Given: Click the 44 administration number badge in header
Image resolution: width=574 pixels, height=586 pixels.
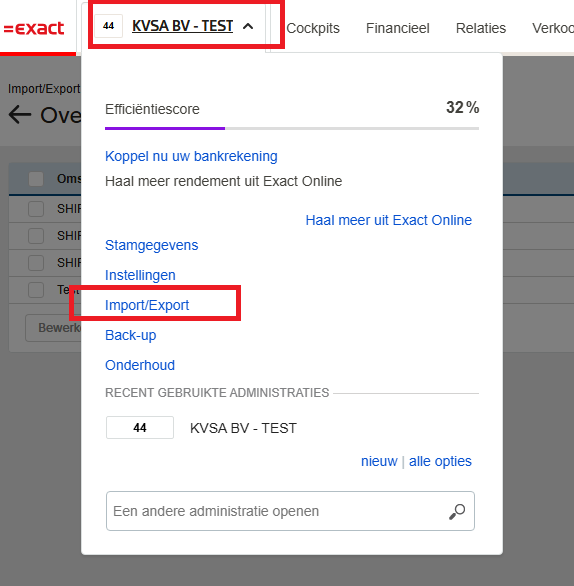Looking at the screenshot, I should 108,26.
